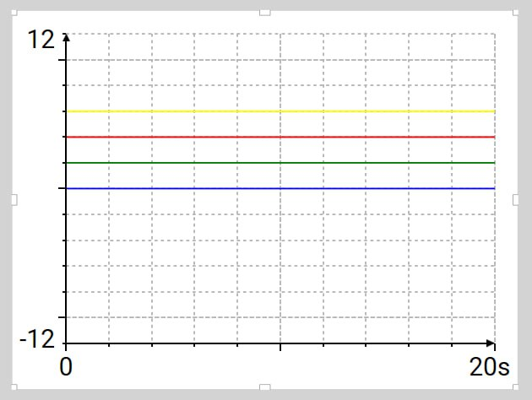
Task: Select the yellow trace line
Action: [x=280, y=111]
